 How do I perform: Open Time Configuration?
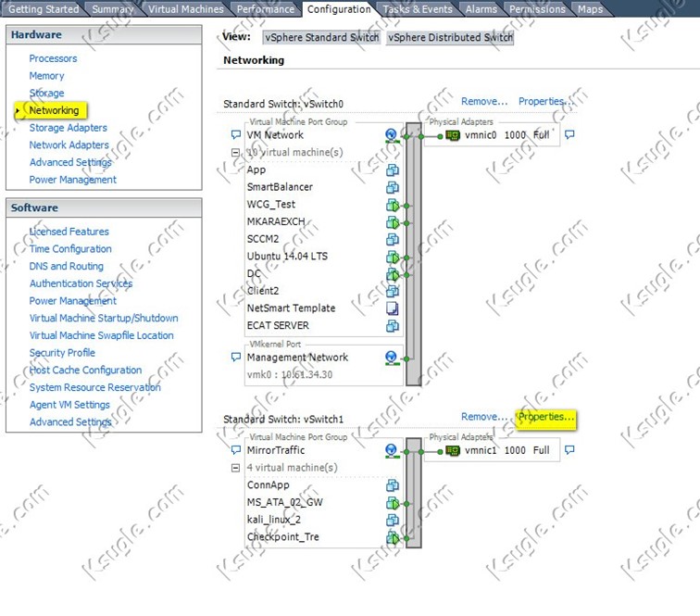click(x=70, y=249)
